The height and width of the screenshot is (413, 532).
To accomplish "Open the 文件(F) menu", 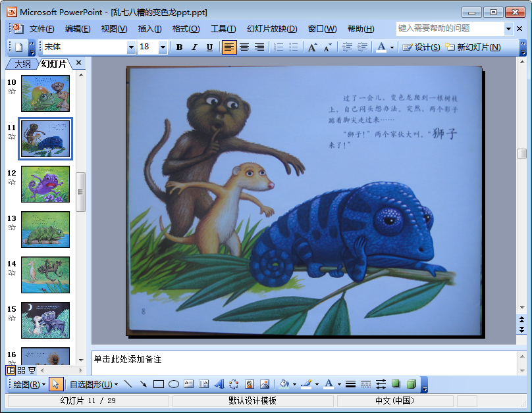I will pos(41,29).
